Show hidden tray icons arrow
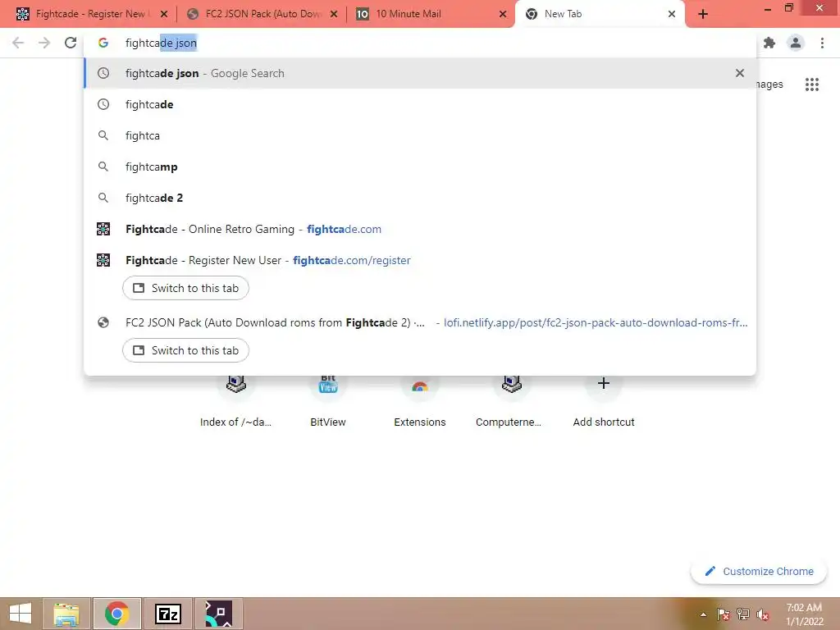Viewport: 840px width, 630px height. tap(703, 614)
